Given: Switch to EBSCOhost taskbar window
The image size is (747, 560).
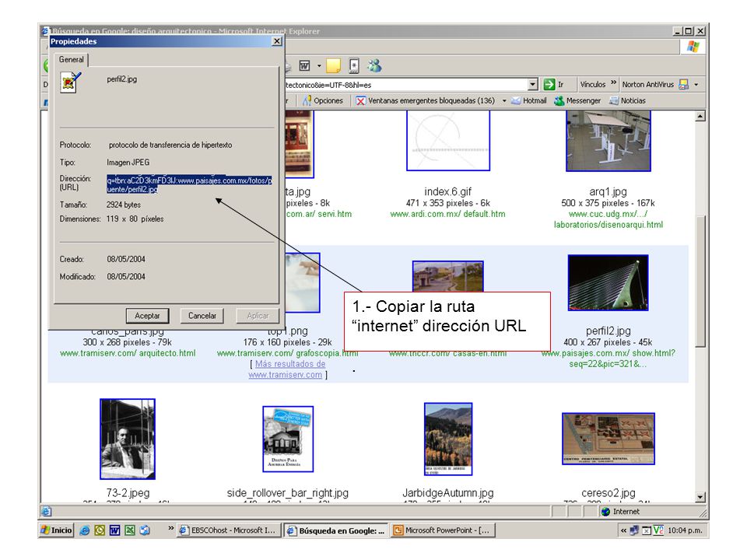Looking at the screenshot, I should coord(229,530).
